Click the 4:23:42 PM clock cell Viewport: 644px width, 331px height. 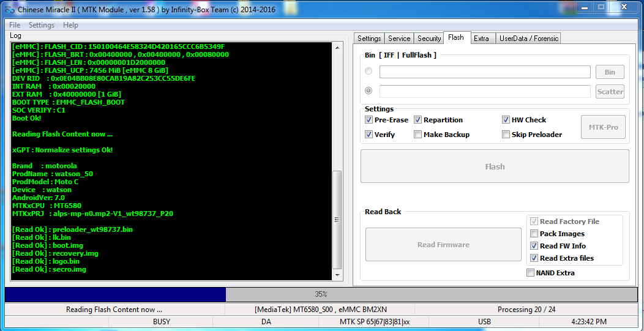pos(588,322)
